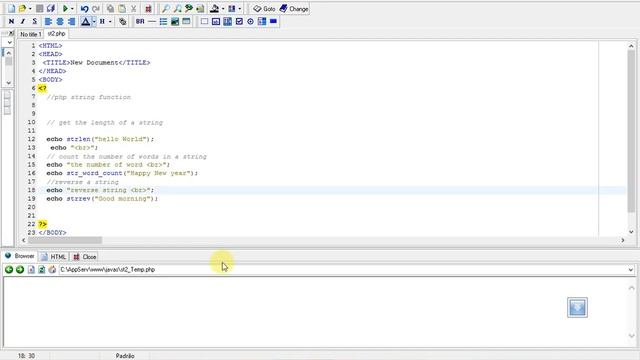Insert an image with the picture icon
Image resolution: width=640 pixels, height=360 pixels.
(175, 21)
